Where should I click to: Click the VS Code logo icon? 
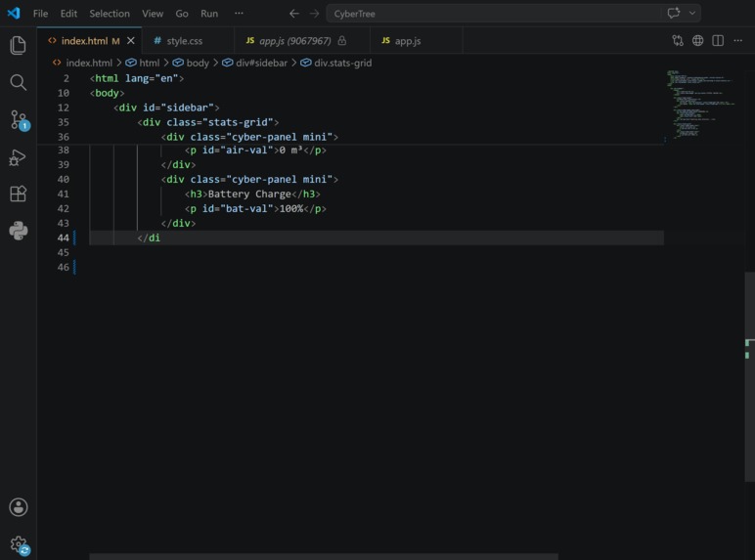pos(14,13)
